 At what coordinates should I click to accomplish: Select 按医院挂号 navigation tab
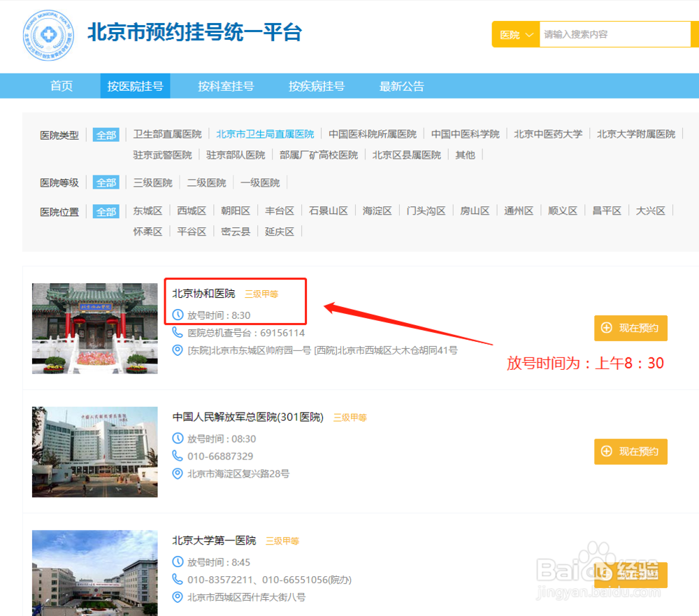click(135, 86)
